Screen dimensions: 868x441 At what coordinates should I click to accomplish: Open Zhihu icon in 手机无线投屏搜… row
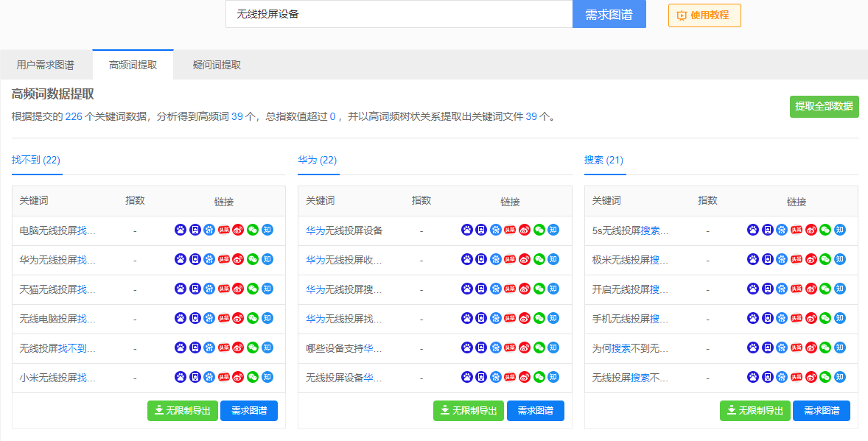click(x=840, y=318)
